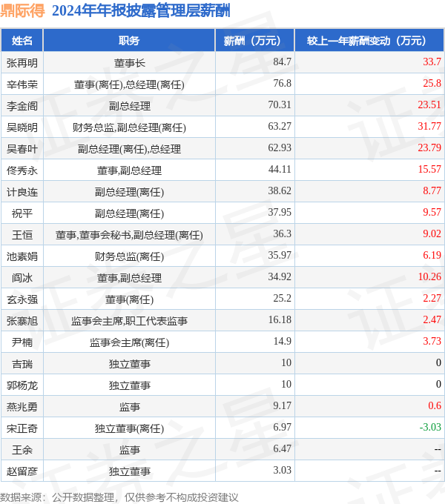Click 监事会主席(离任) position cell
445x504 pixels.
point(129,342)
